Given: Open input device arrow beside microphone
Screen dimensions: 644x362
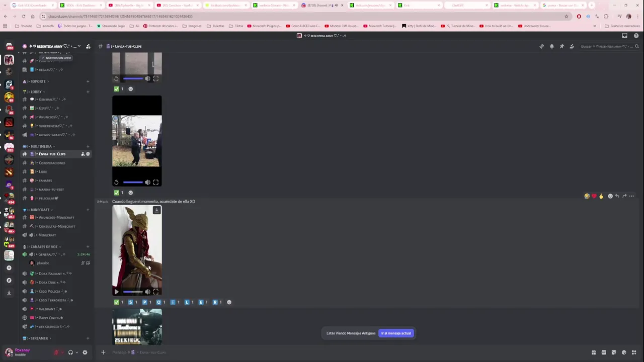Looking at the screenshot, I should (62, 352).
